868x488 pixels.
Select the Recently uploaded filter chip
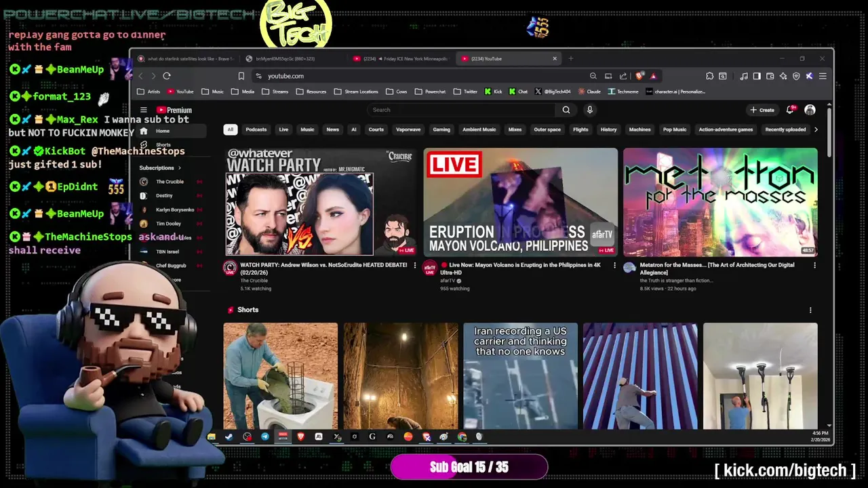(785, 129)
